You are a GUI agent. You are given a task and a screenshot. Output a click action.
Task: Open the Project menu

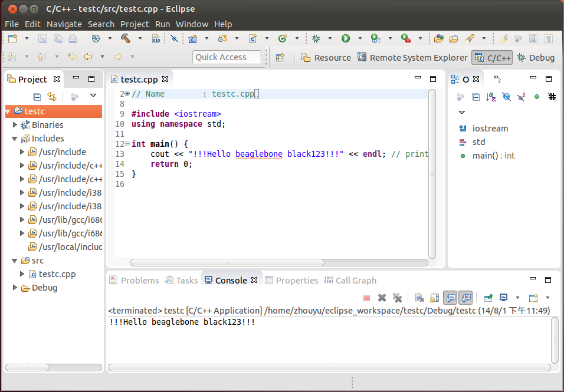pos(135,24)
